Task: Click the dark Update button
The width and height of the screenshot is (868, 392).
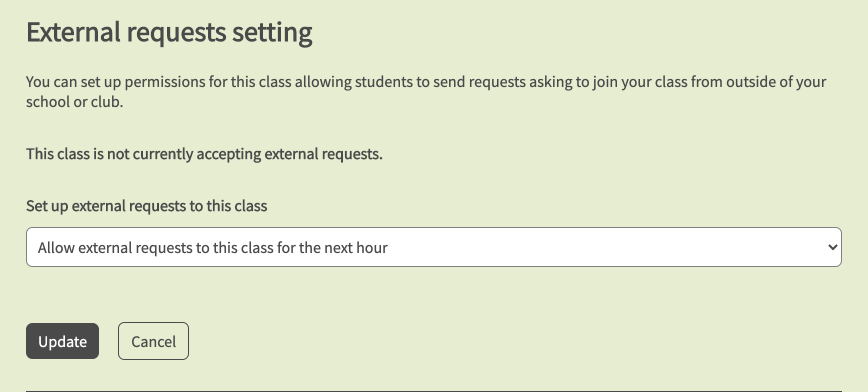Action: [x=62, y=341]
